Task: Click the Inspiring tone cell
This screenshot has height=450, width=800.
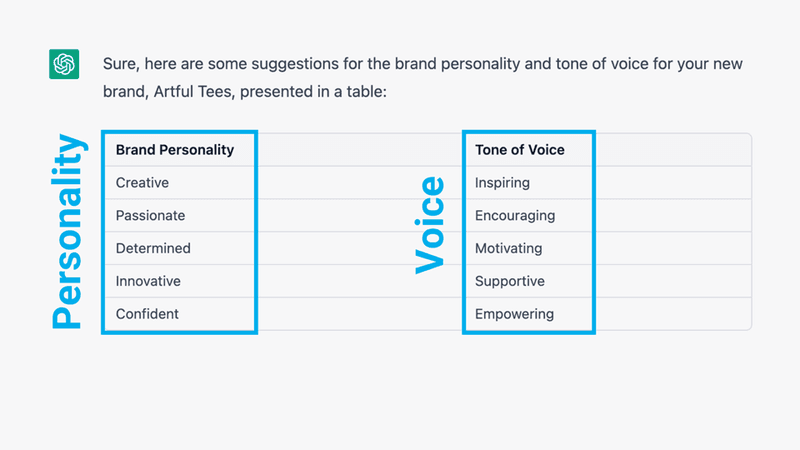Action: tap(502, 183)
